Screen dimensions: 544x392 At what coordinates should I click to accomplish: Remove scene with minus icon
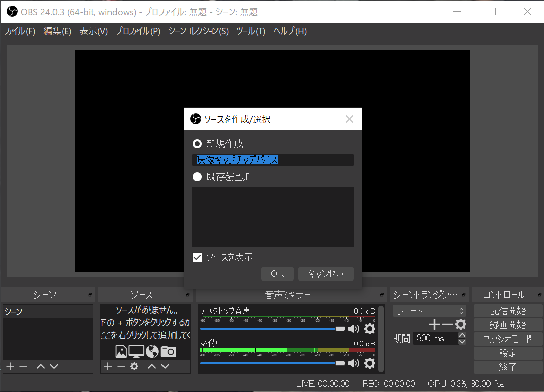click(23, 366)
